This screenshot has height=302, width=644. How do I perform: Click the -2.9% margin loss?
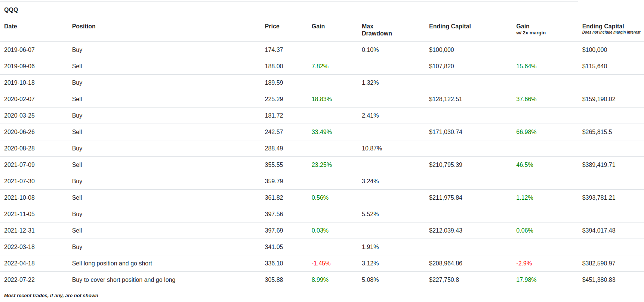click(x=524, y=264)
